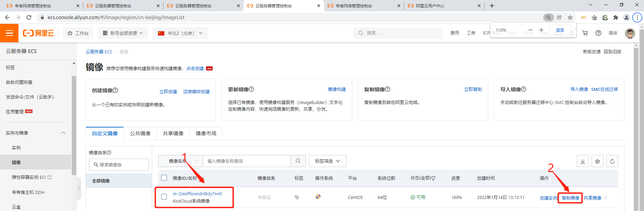The height and width of the screenshot is (211, 644).
Task: Switch to the 共享镜像 tab
Action: (173, 134)
